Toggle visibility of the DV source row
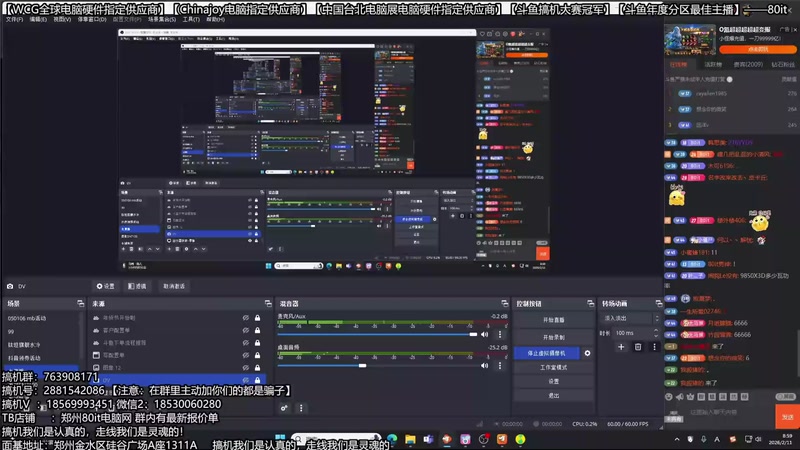800x450 pixels. tap(245, 380)
